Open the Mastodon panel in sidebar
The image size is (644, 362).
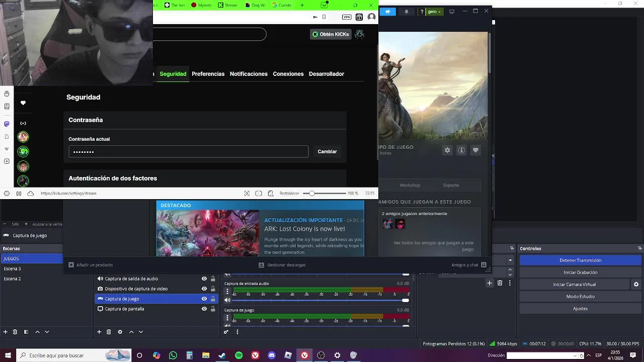tap(7, 124)
